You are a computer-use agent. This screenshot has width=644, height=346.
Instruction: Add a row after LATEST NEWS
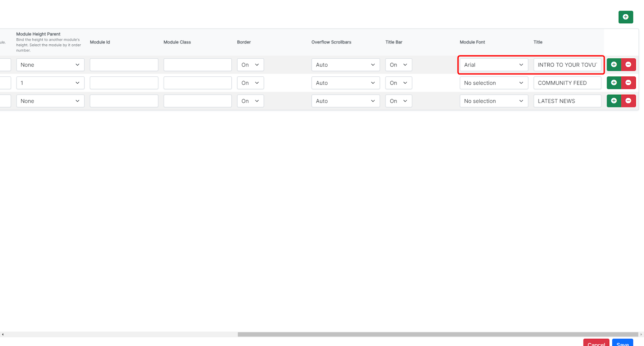pos(614,101)
